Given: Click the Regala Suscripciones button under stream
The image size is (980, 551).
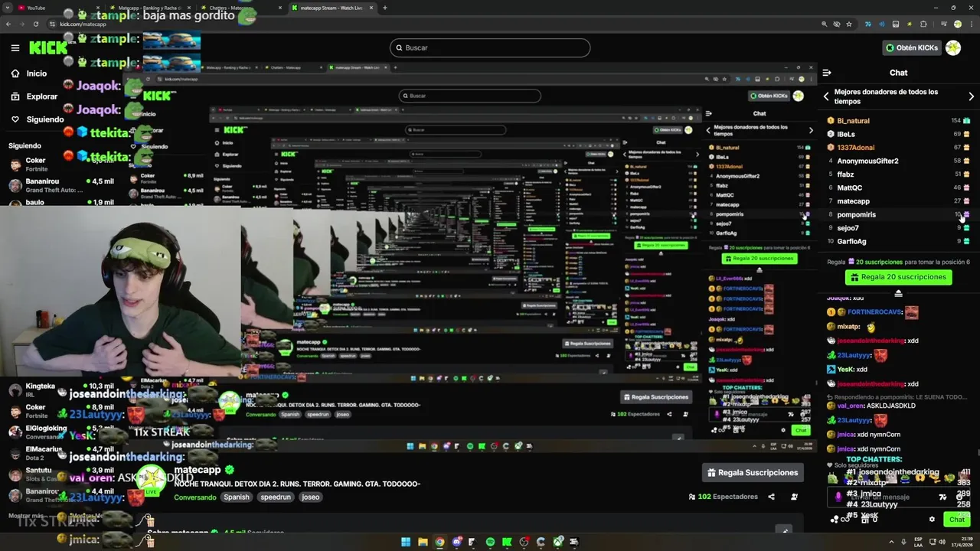Looking at the screenshot, I should [x=752, y=473].
